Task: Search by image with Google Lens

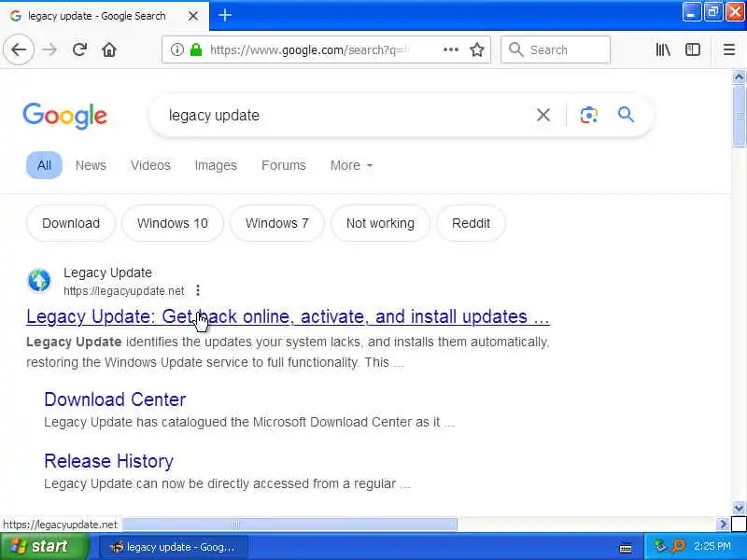Action: pyautogui.click(x=589, y=115)
